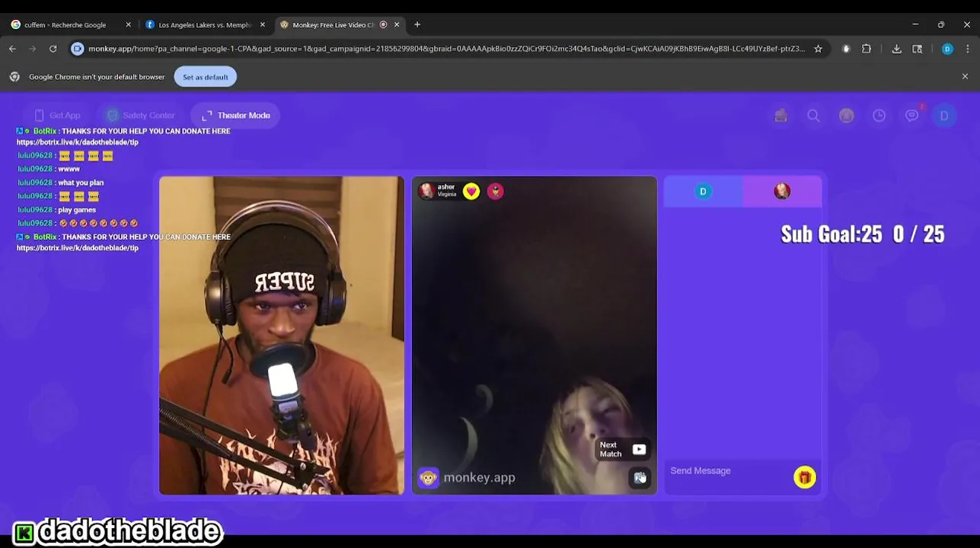
Task: Open the first botrix.live donation link in chat
Action: pyautogui.click(x=78, y=142)
